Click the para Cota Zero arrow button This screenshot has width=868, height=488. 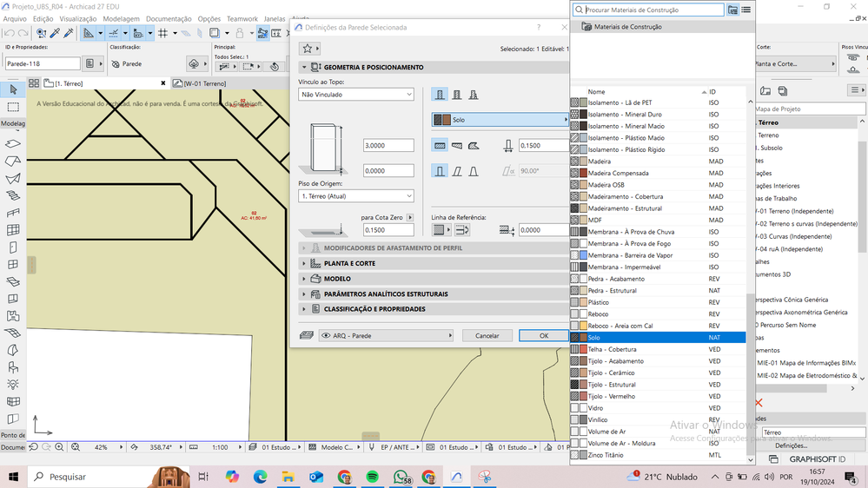coord(410,217)
